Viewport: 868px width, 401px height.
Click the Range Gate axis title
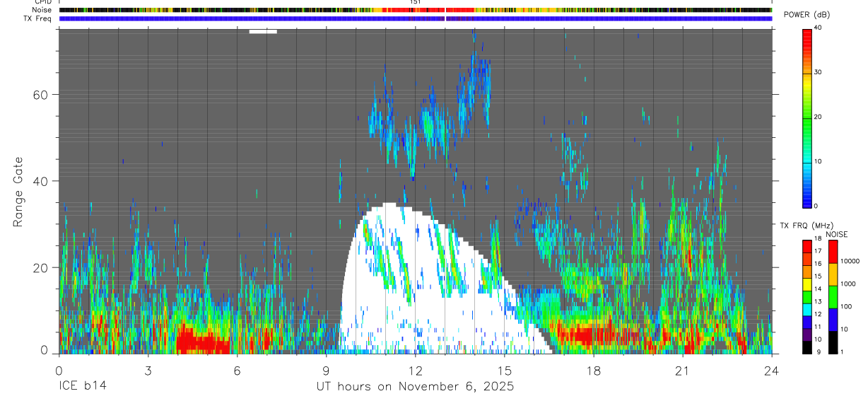[18, 192]
